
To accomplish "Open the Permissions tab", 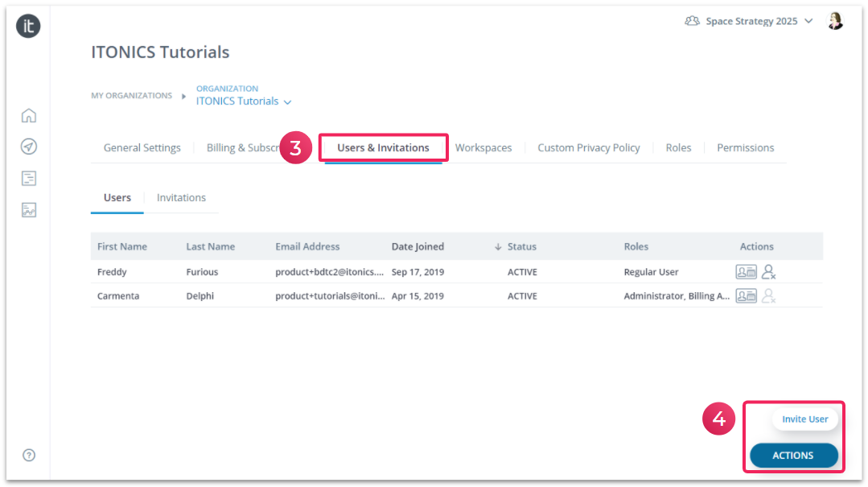I will [x=745, y=148].
